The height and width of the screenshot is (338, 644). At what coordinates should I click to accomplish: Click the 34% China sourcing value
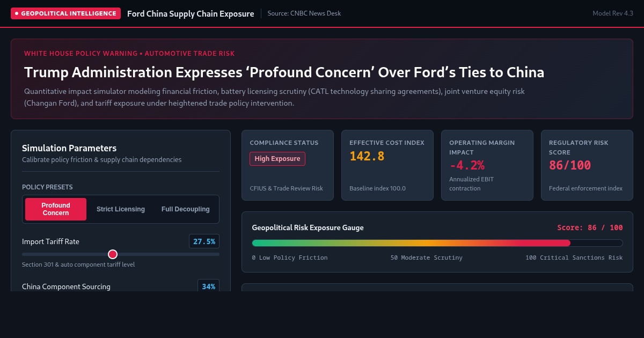point(208,286)
